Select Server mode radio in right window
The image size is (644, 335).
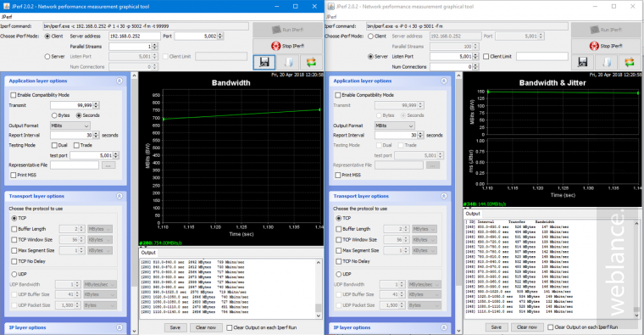click(370, 56)
